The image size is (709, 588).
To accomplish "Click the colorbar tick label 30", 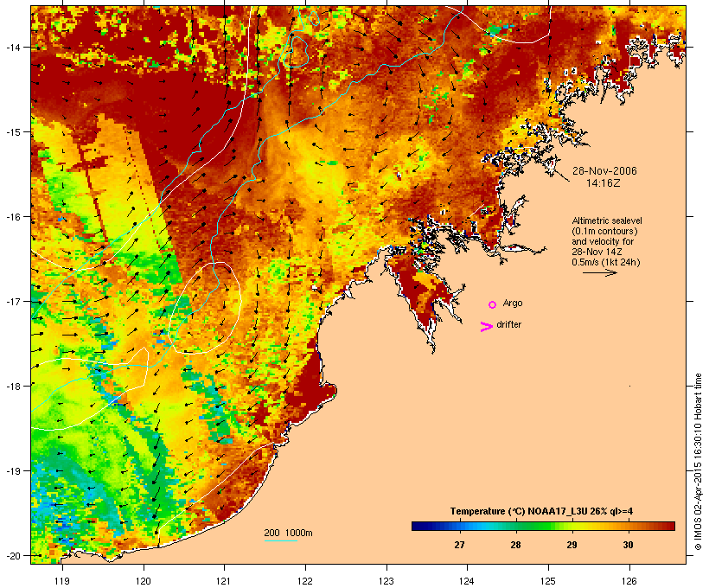I will point(628,545).
